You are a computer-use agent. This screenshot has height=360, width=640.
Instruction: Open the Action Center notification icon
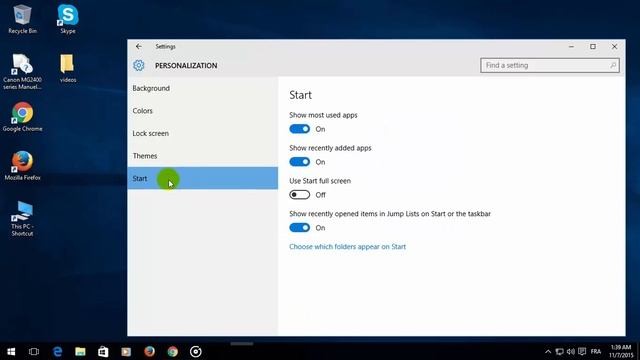coord(582,351)
